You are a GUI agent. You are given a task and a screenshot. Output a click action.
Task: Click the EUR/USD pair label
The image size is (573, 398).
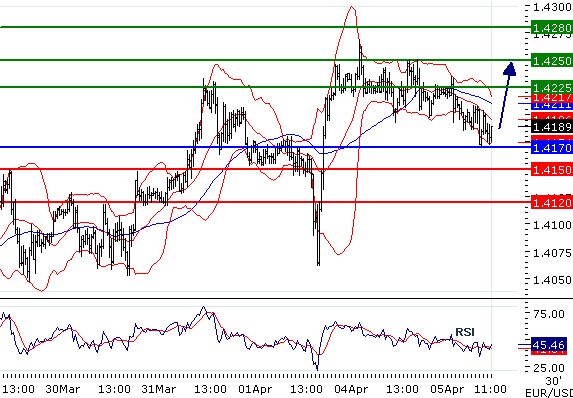(549, 392)
